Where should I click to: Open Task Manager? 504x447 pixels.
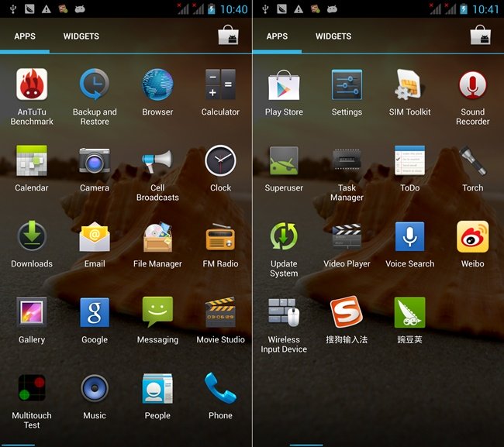point(347,161)
